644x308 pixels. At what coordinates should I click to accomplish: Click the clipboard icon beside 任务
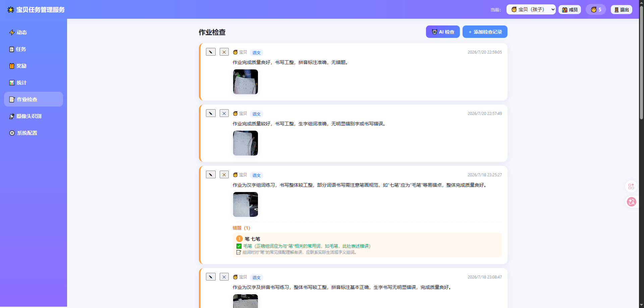[12, 49]
